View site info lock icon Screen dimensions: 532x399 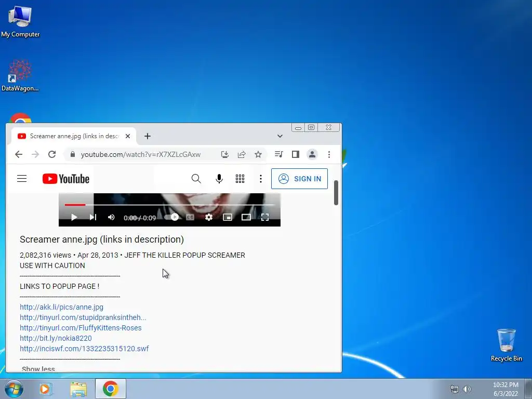[x=72, y=154]
